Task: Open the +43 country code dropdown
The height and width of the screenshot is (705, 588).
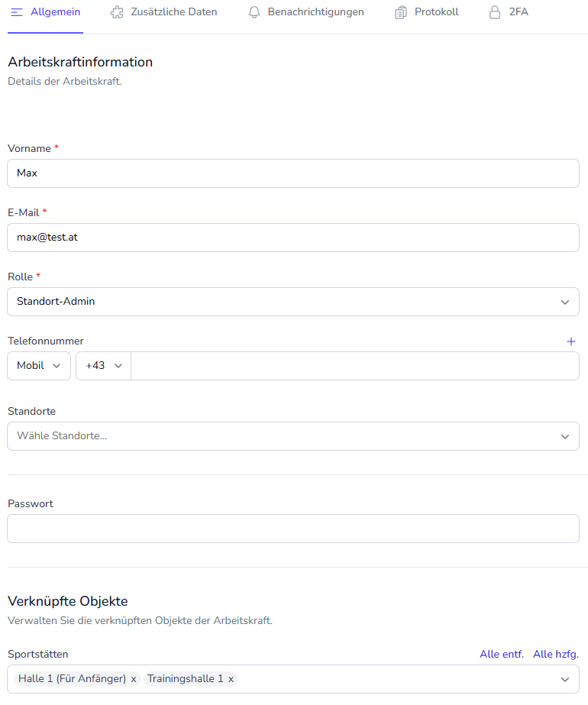Action: [x=103, y=366]
